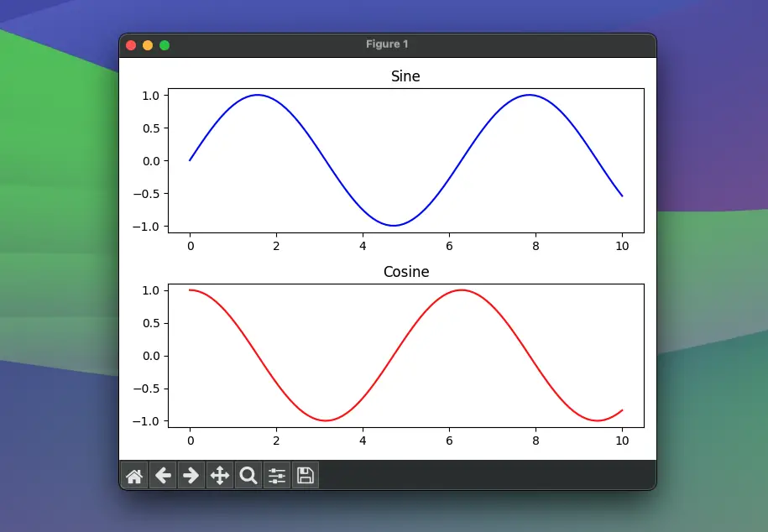Screen dimensions: 768x532
Task: Click the Cosine plot title
Action: (406, 271)
